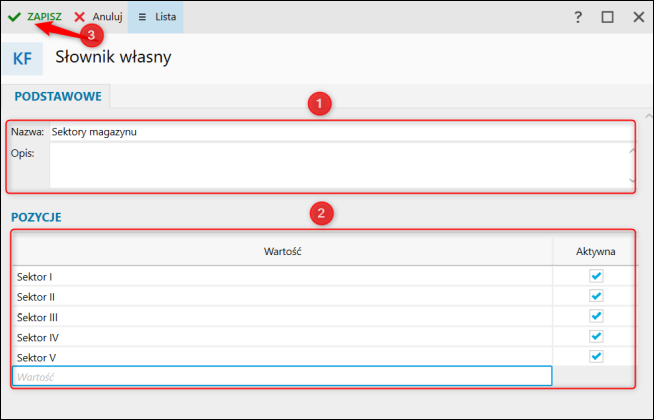
Task: Toggle Aktywna for Sektor IV
Action: point(596,336)
